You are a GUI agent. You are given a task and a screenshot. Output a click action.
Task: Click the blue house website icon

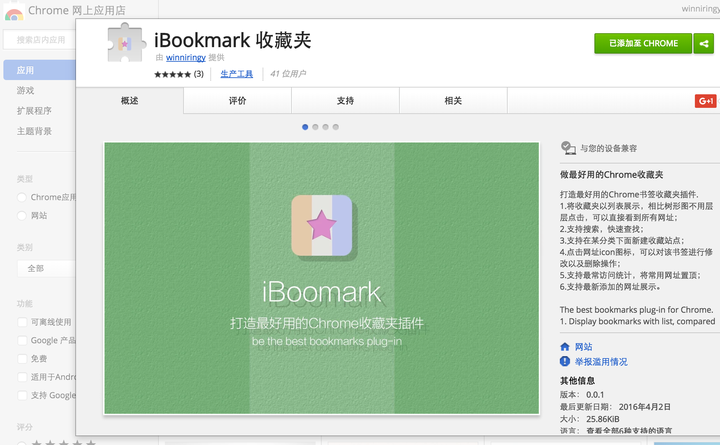tap(565, 347)
